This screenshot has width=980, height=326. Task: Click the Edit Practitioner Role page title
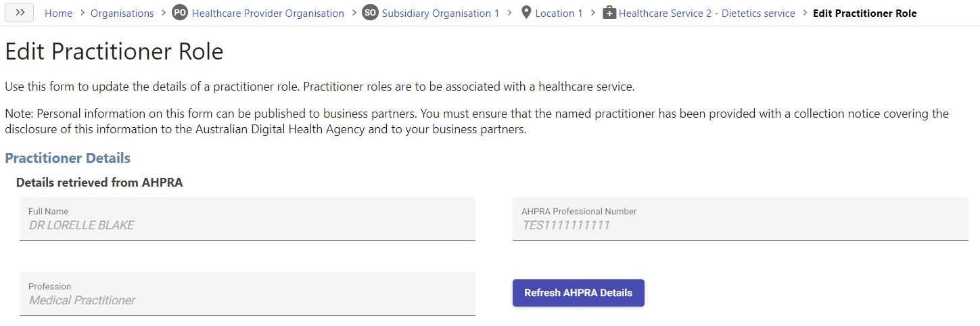[114, 51]
